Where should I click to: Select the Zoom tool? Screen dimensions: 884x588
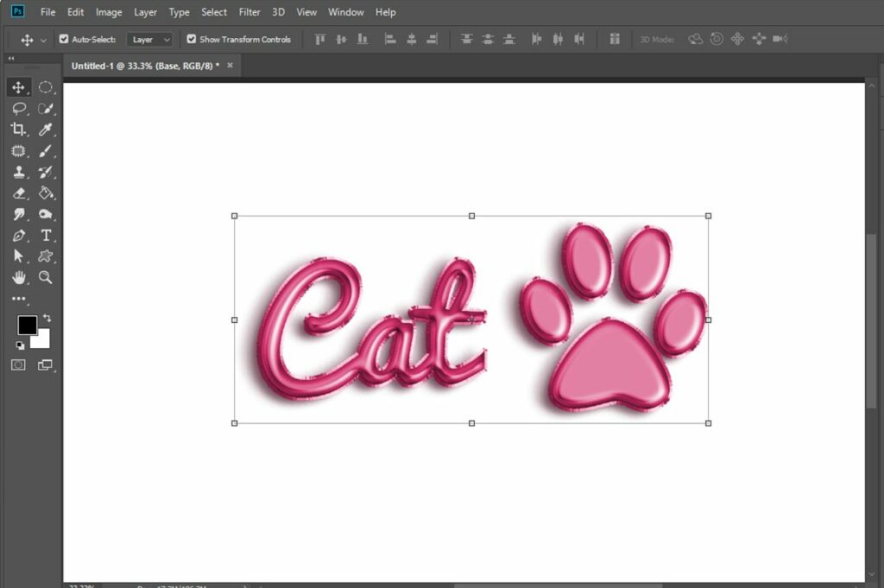point(46,277)
